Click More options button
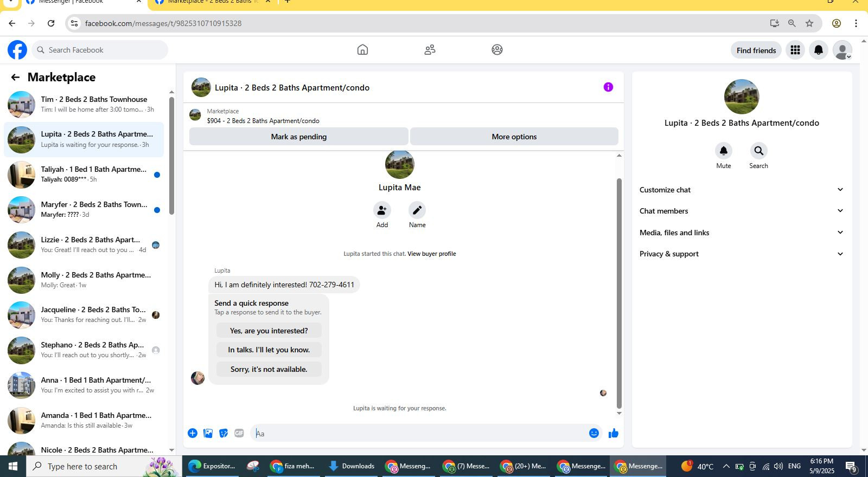The height and width of the screenshot is (477, 868). click(x=514, y=137)
